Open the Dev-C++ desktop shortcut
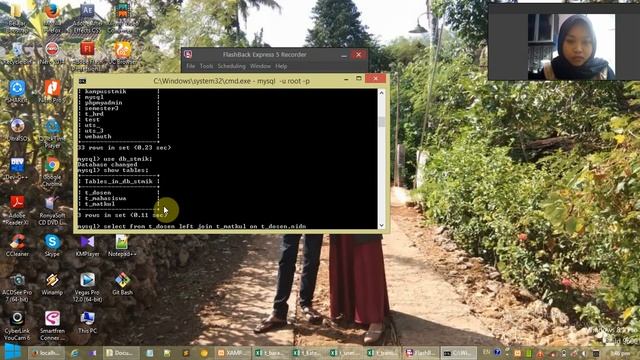Viewport: 640px width, 360px height. [x=17, y=168]
